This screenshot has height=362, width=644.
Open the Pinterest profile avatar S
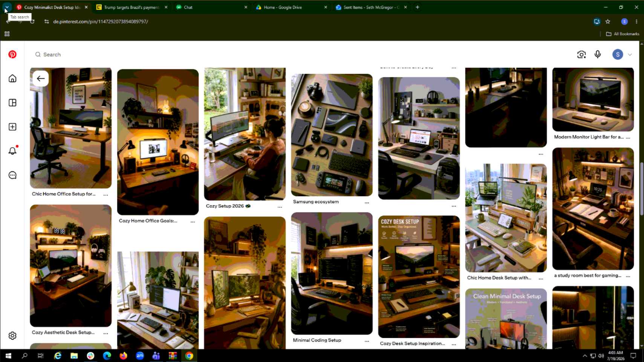(x=618, y=55)
